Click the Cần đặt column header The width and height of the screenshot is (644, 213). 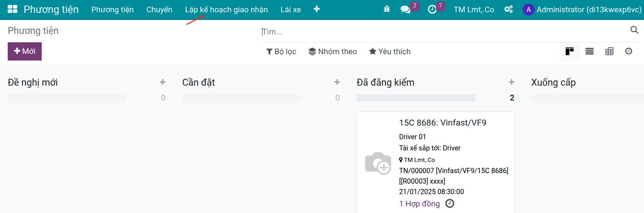[x=198, y=83]
